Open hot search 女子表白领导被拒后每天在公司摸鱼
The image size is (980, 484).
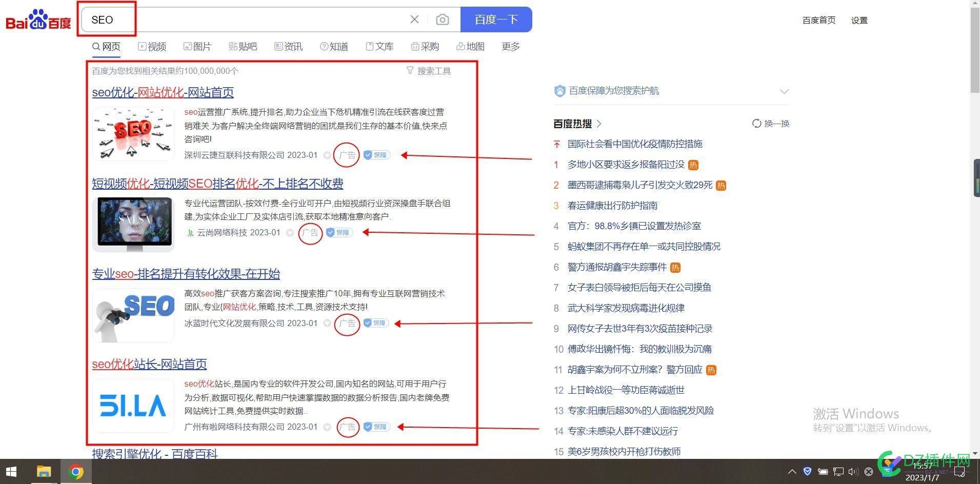pos(639,288)
